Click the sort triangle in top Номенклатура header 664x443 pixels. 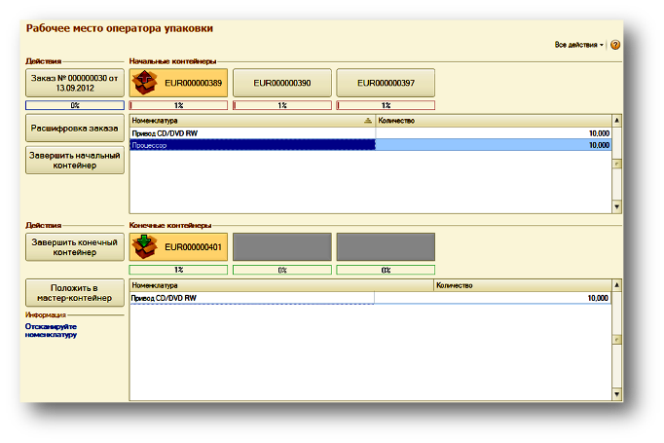click(x=368, y=121)
